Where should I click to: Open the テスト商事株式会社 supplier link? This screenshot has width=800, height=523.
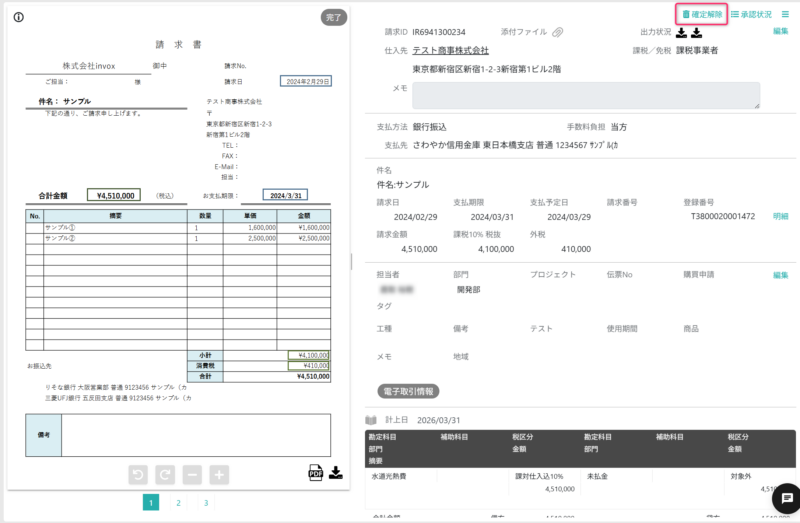click(x=450, y=50)
